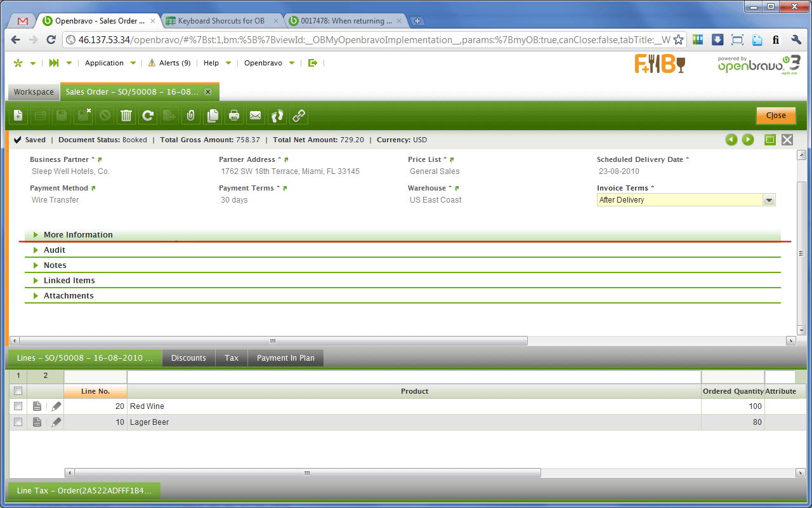Viewport: 812px width, 508px height.
Task: Open audit trail footprints icon
Action: click(277, 116)
